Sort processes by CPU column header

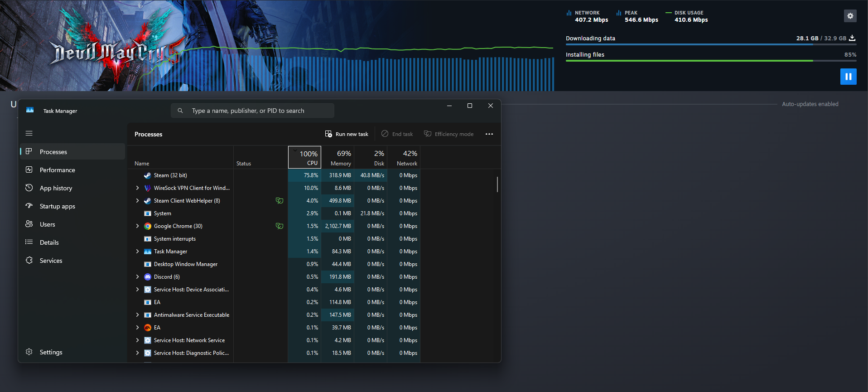coord(304,157)
